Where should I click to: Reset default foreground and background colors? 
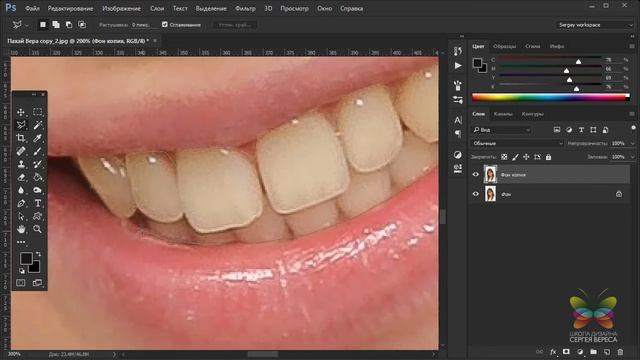coord(22,271)
